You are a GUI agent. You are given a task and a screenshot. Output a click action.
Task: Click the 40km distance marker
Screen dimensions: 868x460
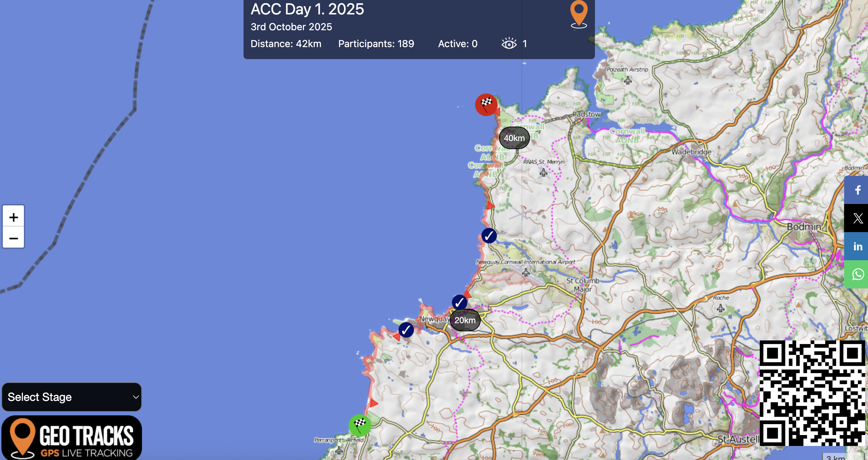point(514,138)
